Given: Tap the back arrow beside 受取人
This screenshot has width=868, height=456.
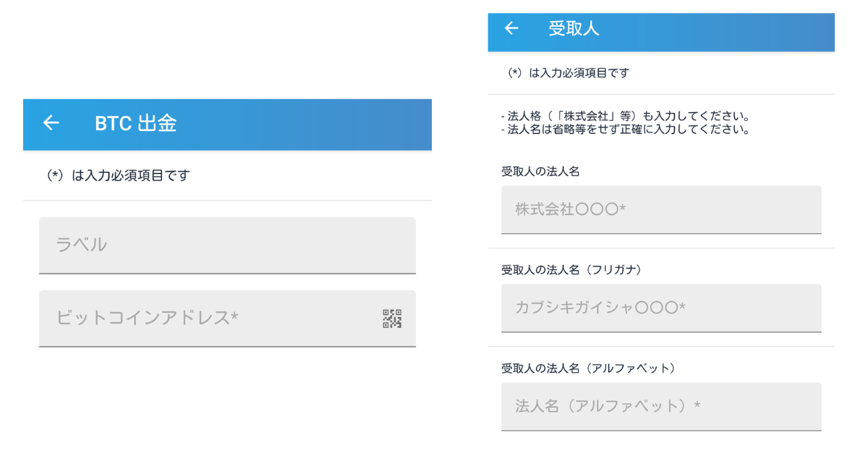Looking at the screenshot, I should 511,28.
